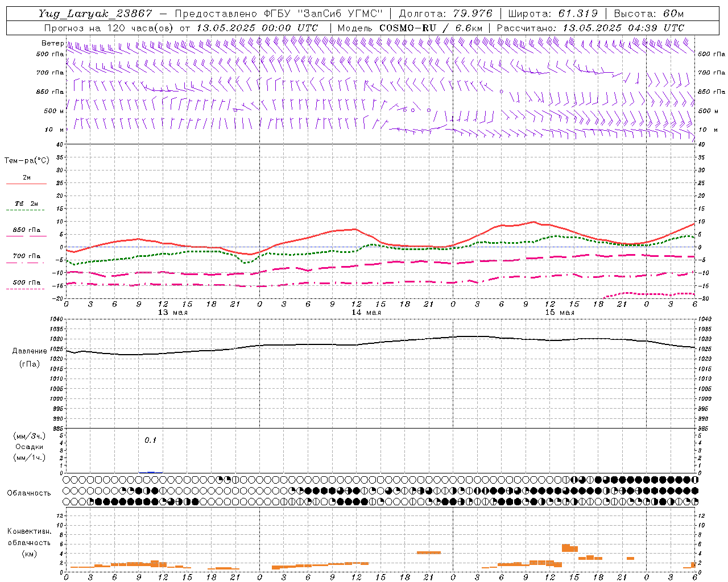The width and height of the screenshot is (728, 582).
Task: Click the 850 гПа temperature legend entry
Action: pyautogui.click(x=27, y=230)
